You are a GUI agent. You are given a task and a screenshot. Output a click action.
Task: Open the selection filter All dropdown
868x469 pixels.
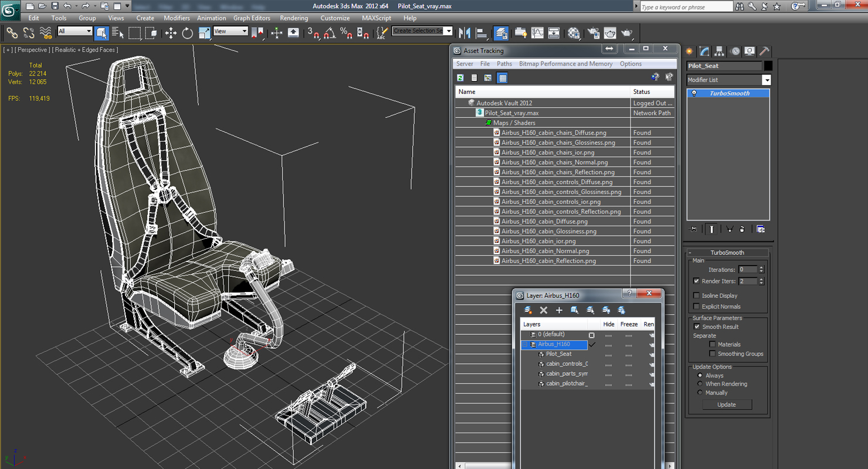tap(75, 31)
